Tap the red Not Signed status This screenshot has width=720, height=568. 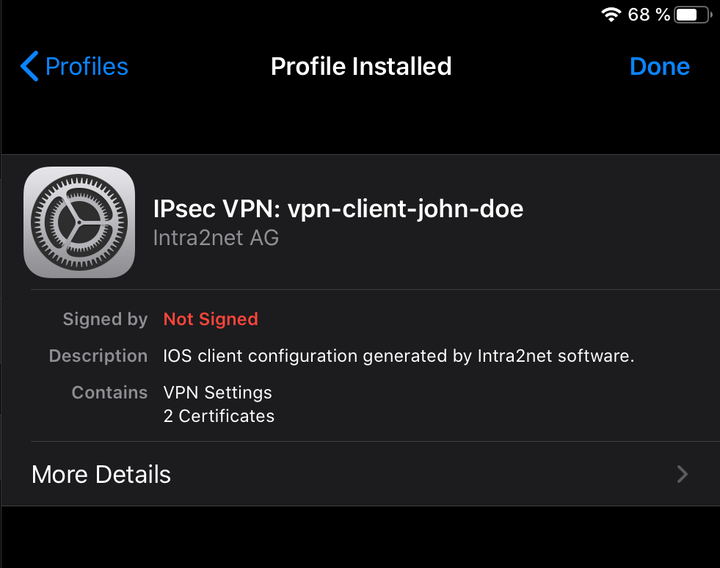click(211, 319)
